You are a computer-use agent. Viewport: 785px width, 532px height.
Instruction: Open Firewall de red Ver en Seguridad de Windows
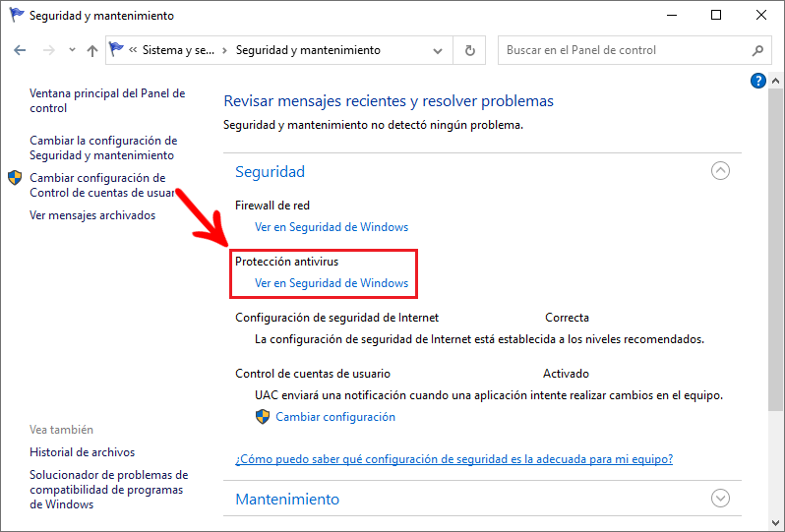[x=332, y=227]
